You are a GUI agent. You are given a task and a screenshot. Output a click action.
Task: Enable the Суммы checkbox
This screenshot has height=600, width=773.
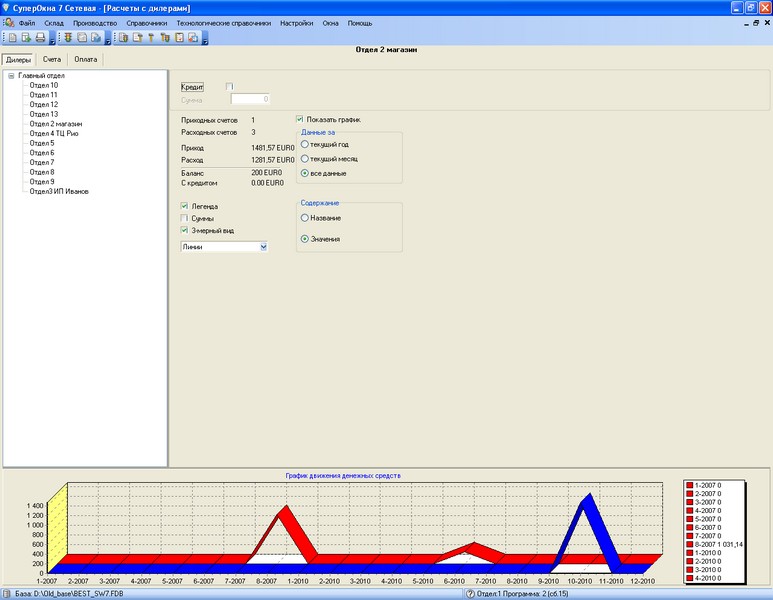click(184, 218)
